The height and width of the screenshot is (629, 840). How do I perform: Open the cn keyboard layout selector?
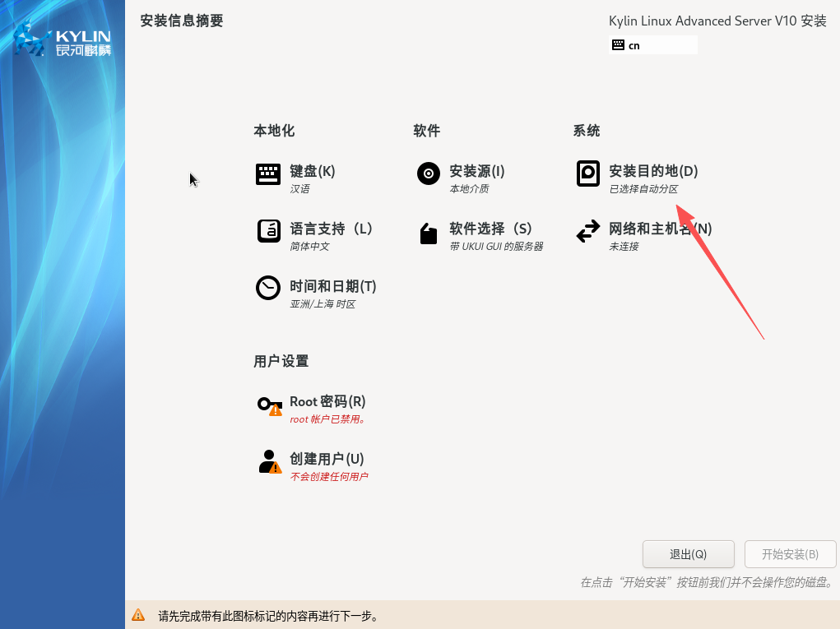pyautogui.click(x=652, y=44)
